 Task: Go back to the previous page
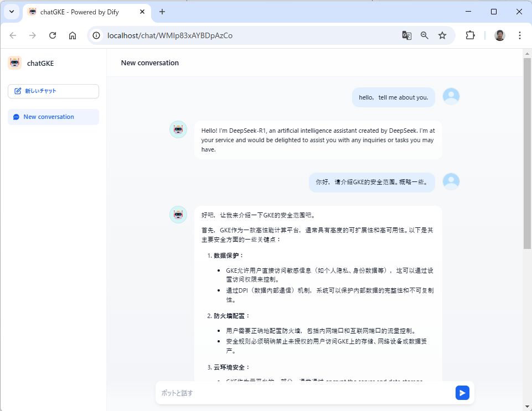point(13,35)
